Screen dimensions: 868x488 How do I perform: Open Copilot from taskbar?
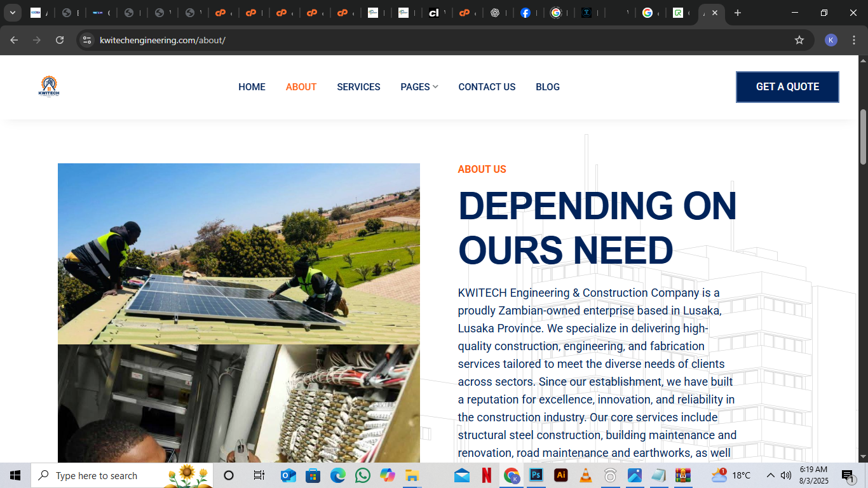point(387,475)
